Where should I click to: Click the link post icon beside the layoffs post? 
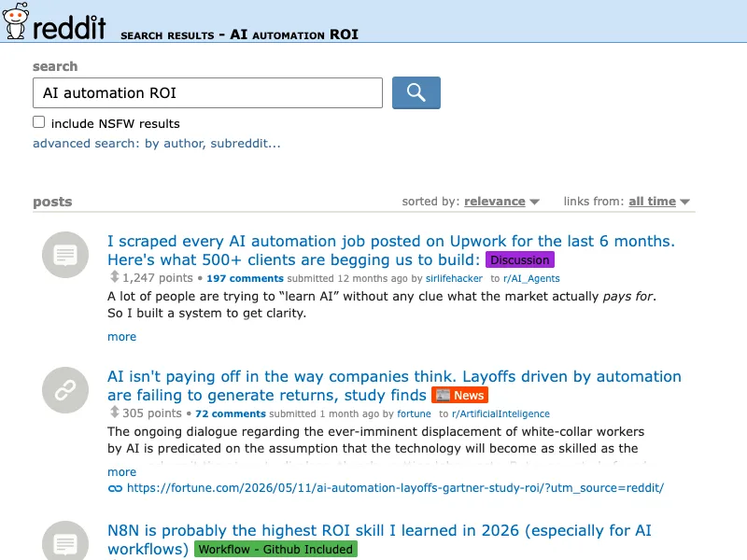tap(65, 390)
